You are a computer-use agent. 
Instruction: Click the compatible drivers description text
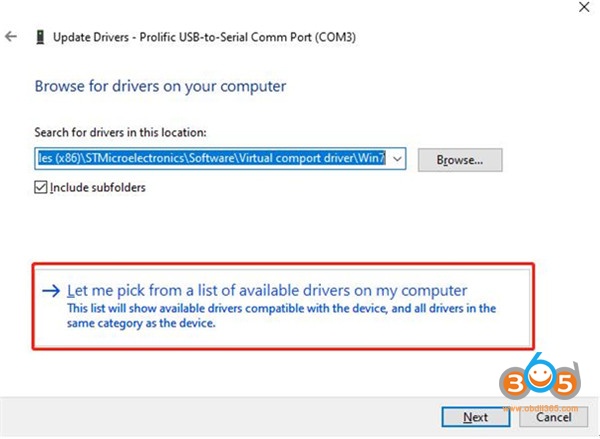[x=280, y=316]
